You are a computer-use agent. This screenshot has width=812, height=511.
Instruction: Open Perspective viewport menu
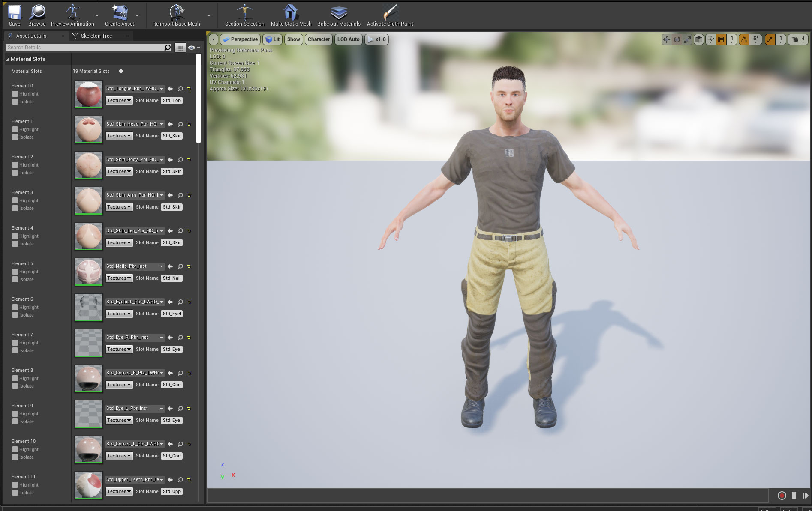point(240,39)
